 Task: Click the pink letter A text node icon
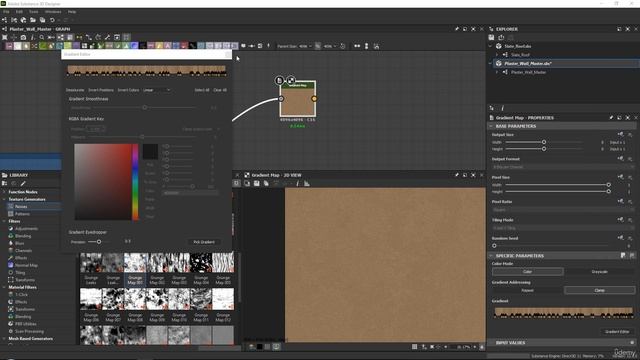[167, 46]
